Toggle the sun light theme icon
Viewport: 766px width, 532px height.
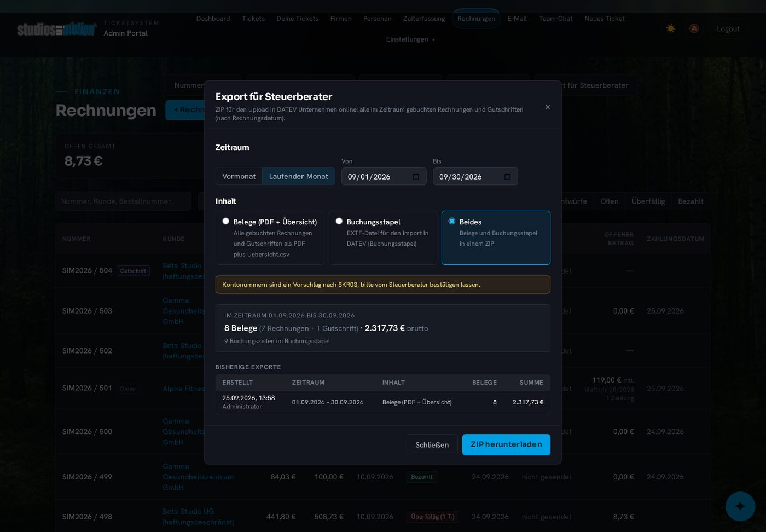pos(670,28)
